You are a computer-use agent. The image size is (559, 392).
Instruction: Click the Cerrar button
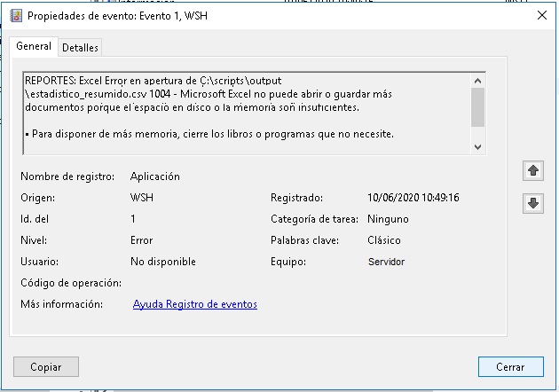(509, 366)
